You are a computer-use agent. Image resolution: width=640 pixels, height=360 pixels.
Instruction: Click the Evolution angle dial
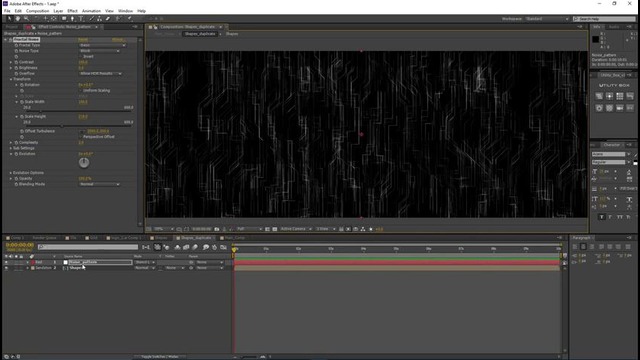(84, 162)
